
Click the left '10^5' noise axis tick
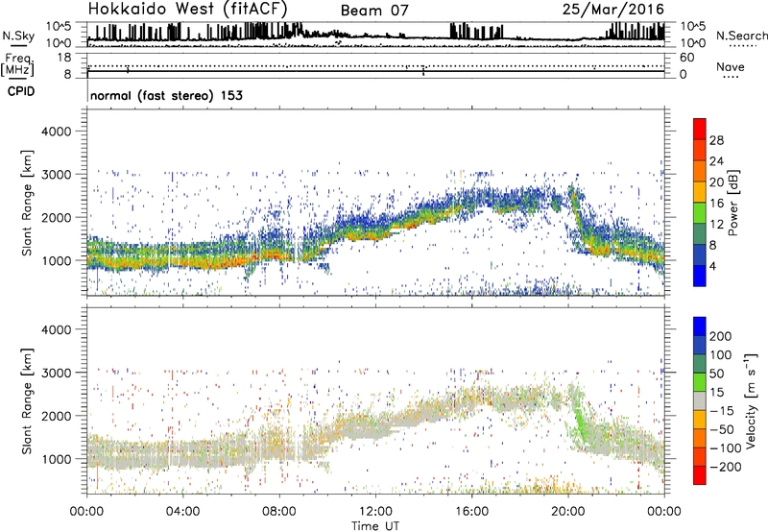[59, 26]
